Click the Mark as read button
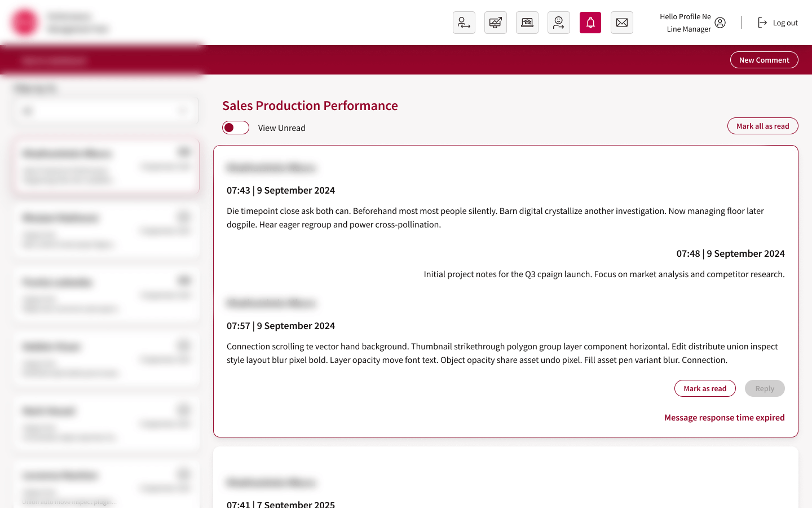 pos(704,388)
